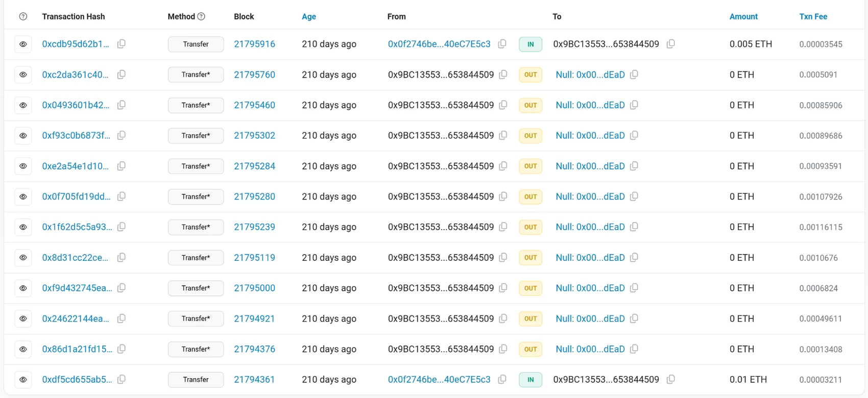Toggle the Amount column header

click(743, 16)
